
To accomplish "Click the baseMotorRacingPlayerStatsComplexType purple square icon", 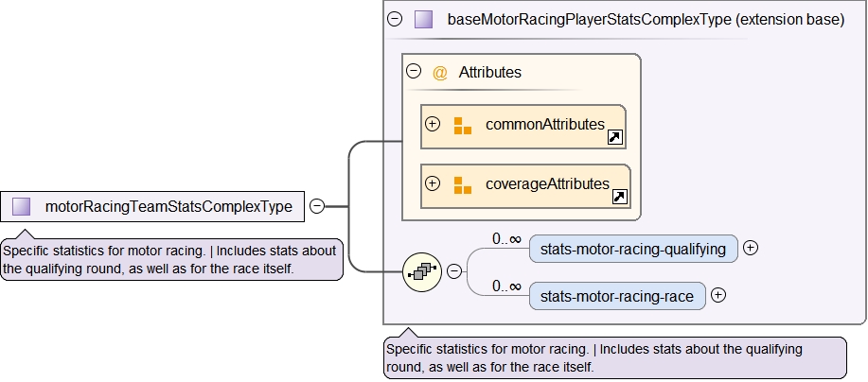I will [423, 19].
